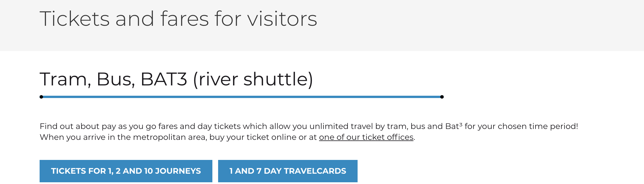The width and height of the screenshot is (644, 184).
Task: Click the 'BAT3' text in the section heading
Action: [164, 79]
